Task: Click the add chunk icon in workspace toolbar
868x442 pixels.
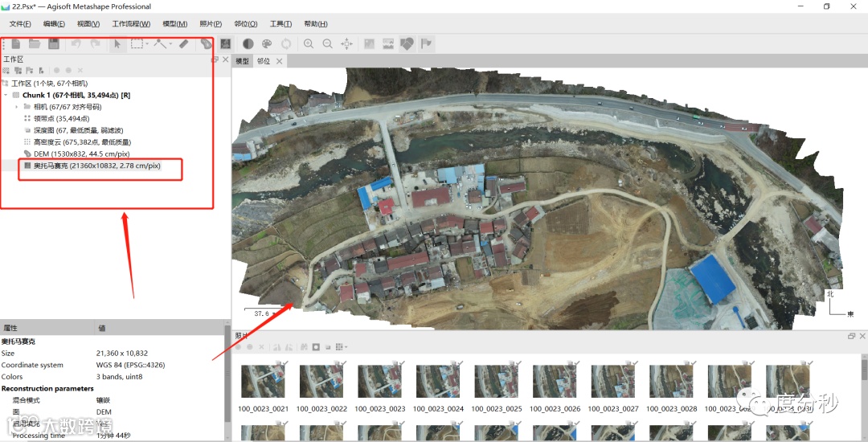Action: click(x=6, y=71)
